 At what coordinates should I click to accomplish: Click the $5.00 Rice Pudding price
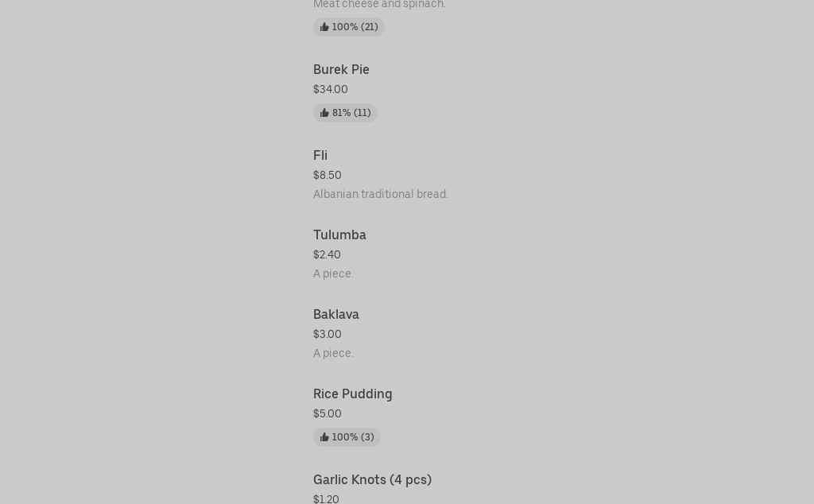(328, 414)
